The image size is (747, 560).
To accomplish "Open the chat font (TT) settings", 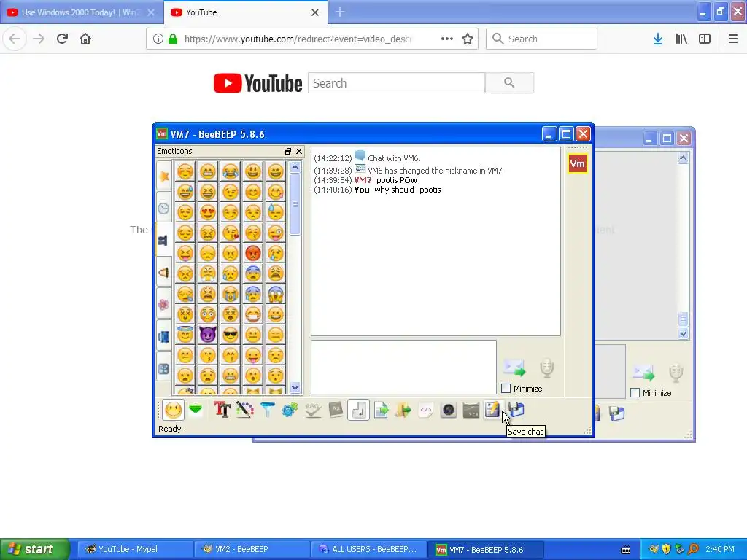I will [x=222, y=410].
